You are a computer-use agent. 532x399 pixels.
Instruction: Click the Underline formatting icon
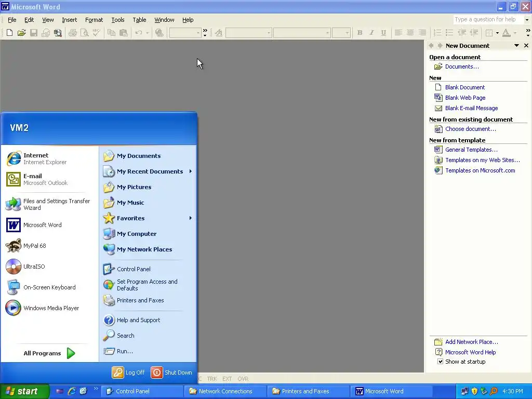(383, 33)
